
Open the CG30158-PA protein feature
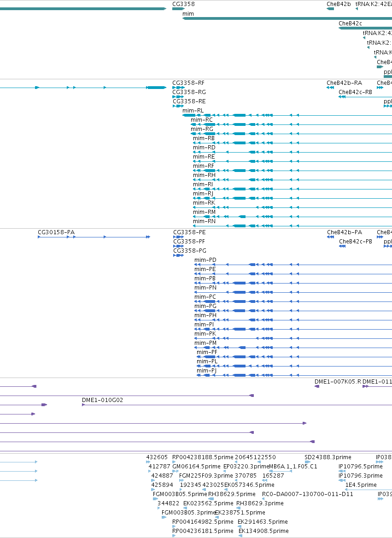coord(56,233)
